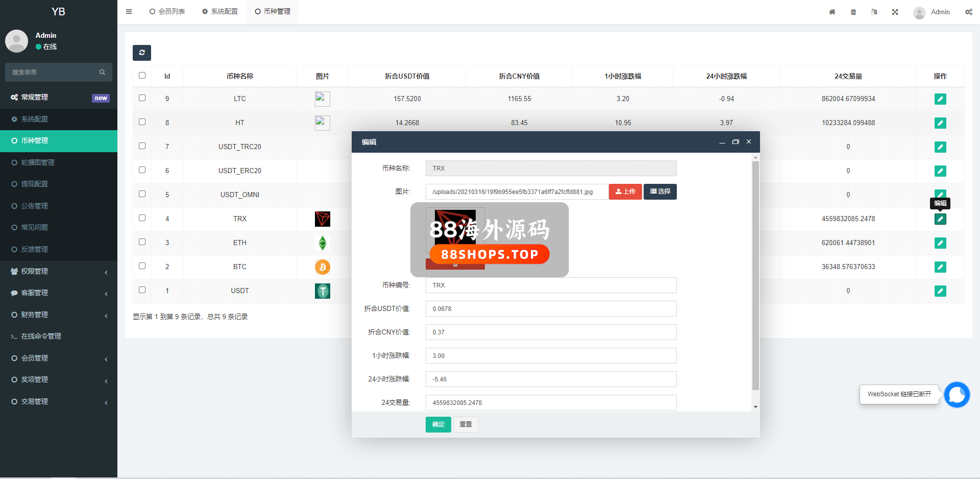Click the home icon in top bar

click(832, 12)
